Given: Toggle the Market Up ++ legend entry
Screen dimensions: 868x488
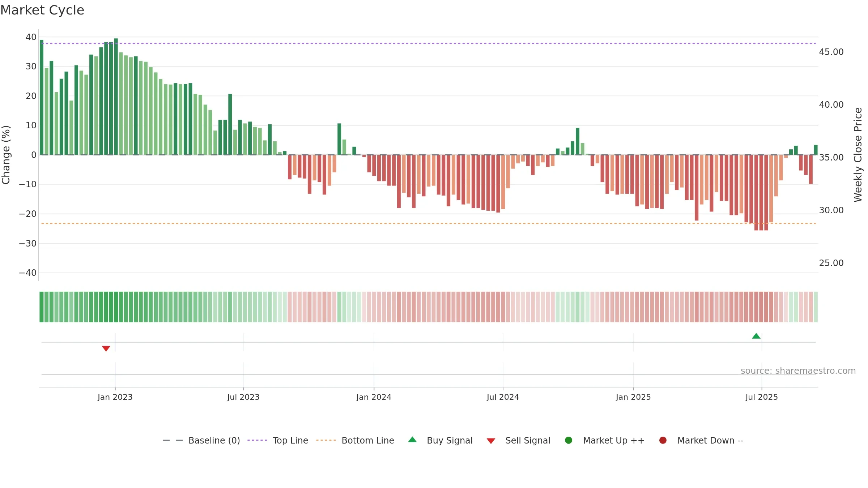Looking at the screenshot, I should tap(605, 440).
